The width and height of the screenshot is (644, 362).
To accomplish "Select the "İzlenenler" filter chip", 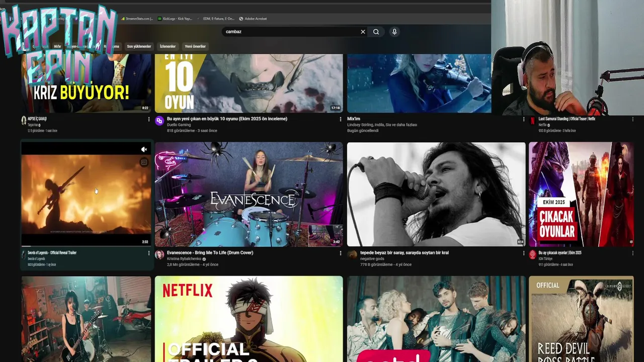I will click(x=168, y=46).
